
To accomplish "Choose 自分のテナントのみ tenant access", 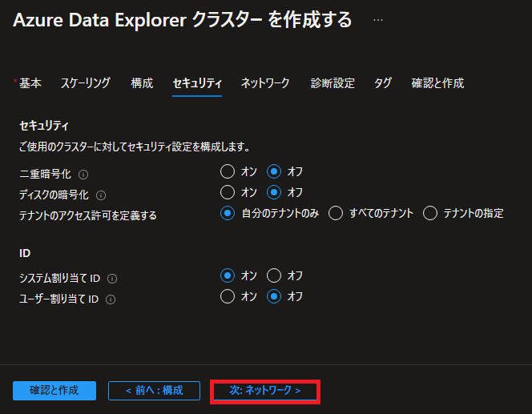I will (x=228, y=213).
